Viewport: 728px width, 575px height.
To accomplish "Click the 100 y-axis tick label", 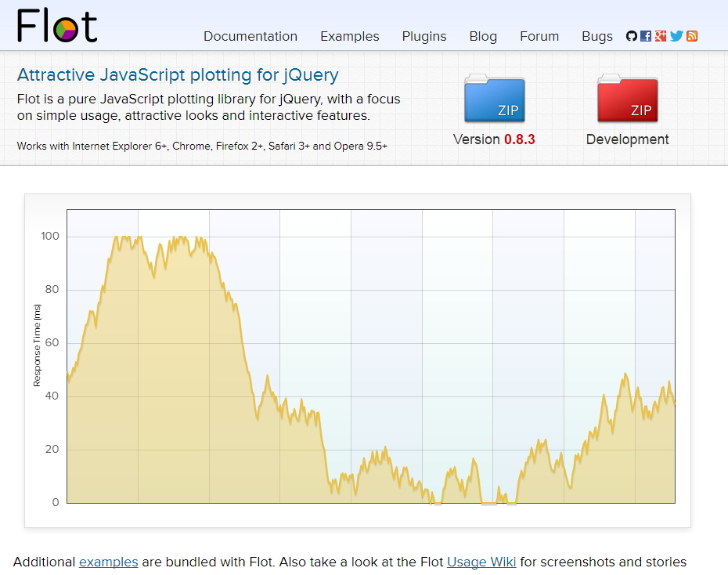I will tap(50, 236).
